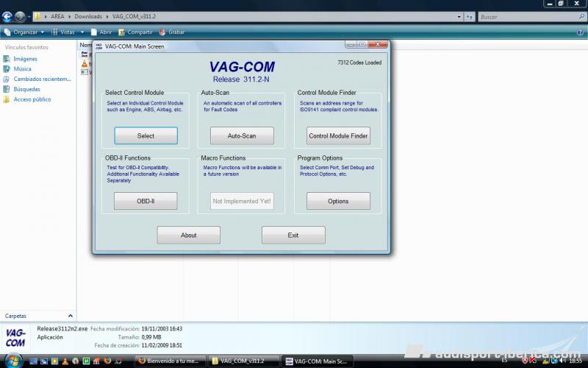
Task: Open the Música favorite link
Action: pyautogui.click(x=23, y=69)
